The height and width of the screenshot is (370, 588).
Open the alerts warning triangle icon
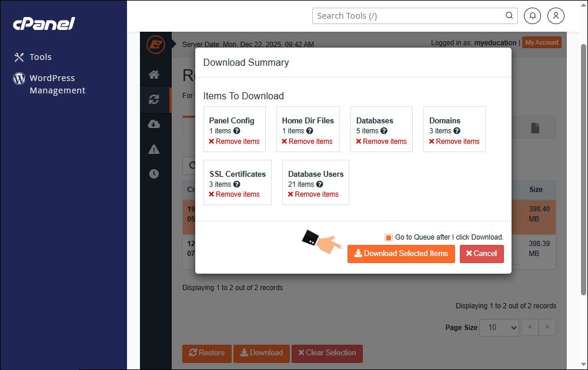coord(154,149)
